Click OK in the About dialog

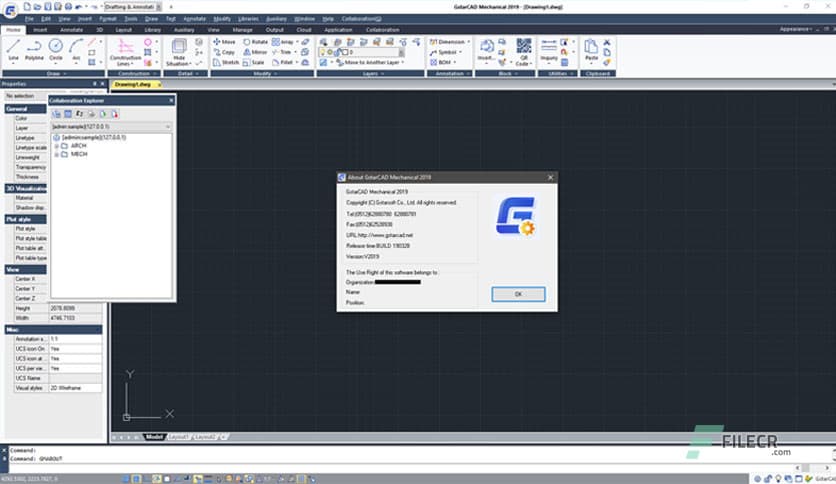click(x=518, y=294)
